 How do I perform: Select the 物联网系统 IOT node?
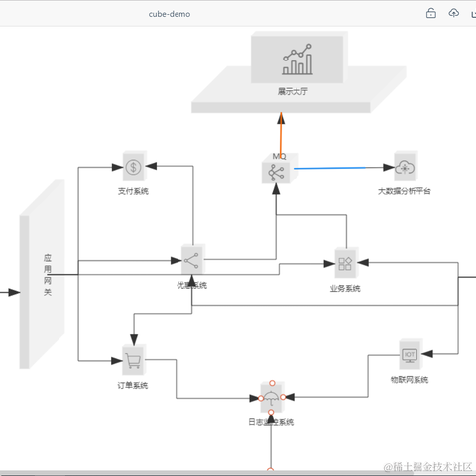410,355
